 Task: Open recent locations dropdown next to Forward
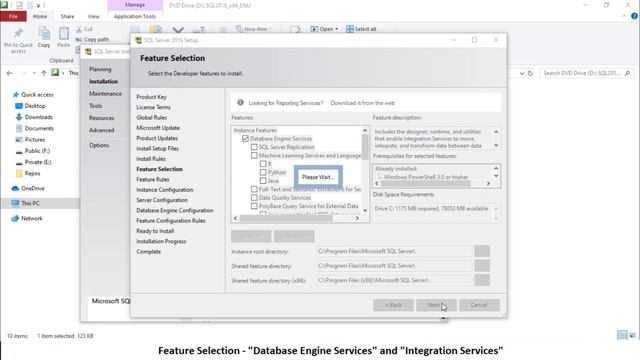(34, 73)
